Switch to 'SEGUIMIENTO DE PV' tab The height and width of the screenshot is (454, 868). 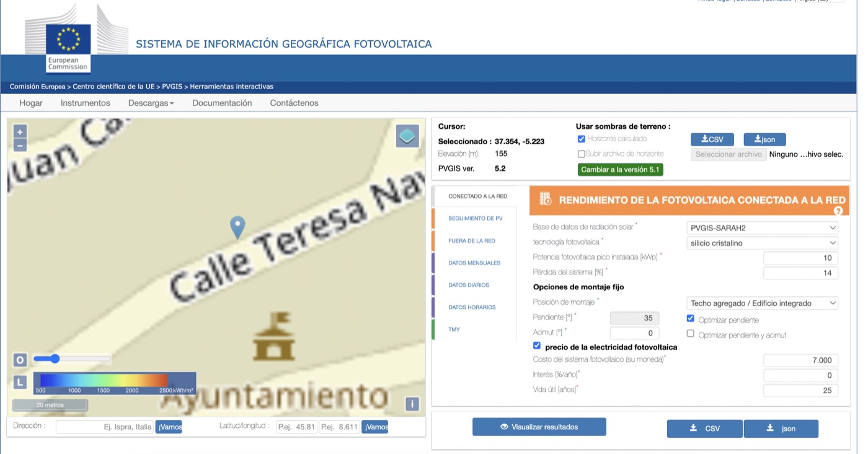475,219
